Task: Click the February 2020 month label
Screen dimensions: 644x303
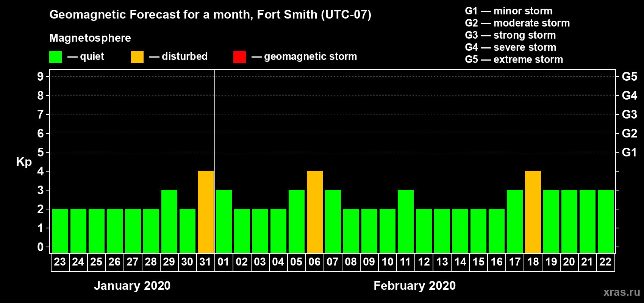Action: point(415,286)
